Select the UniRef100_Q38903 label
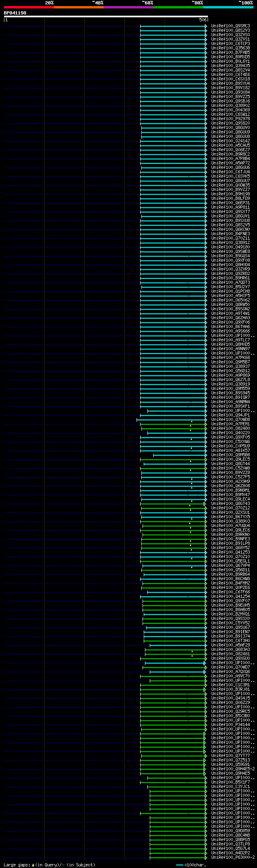 [230, 521]
